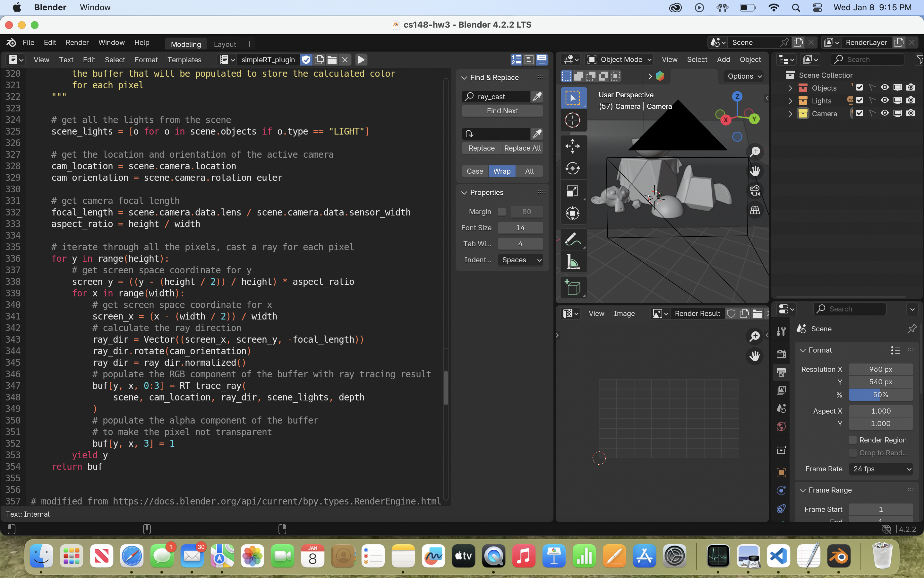
Task: Hide the Lights collection in viewport
Action: click(x=885, y=101)
